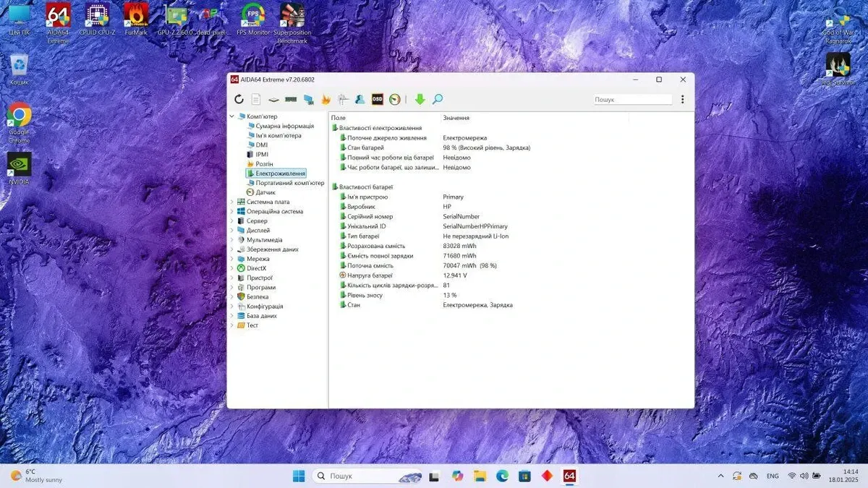The image size is (868, 488).
Task: Click the flame stability test toolbar icon
Action: [x=326, y=100]
